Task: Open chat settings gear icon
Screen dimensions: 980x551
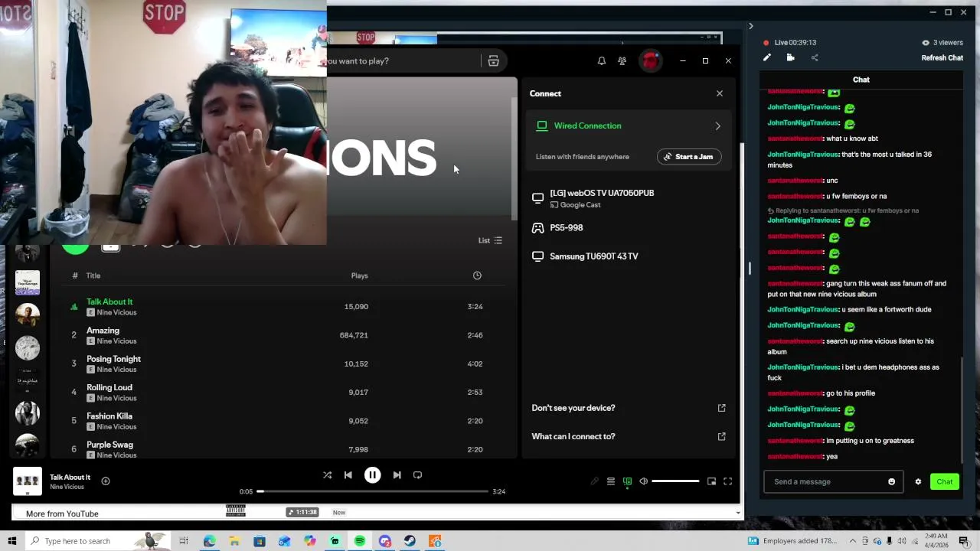Action: tap(918, 481)
